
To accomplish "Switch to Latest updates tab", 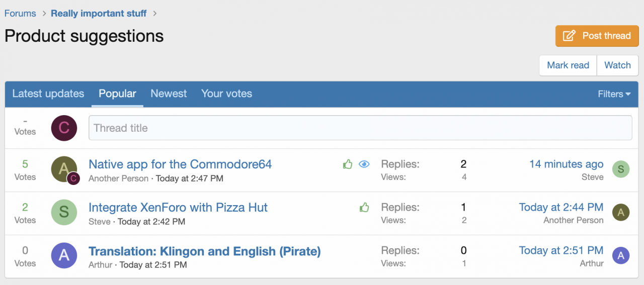I will [x=48, y=94].
